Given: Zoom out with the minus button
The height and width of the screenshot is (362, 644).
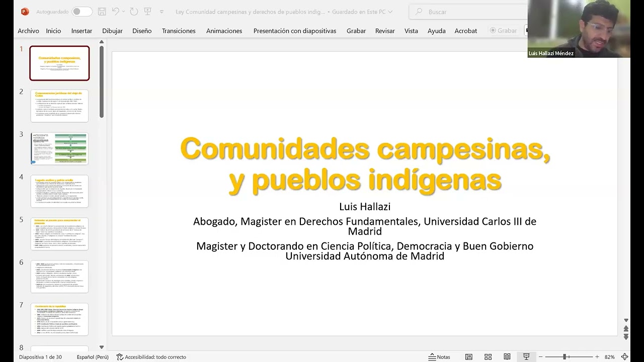Looking at the screenshot, I should [x=541, y=357].
